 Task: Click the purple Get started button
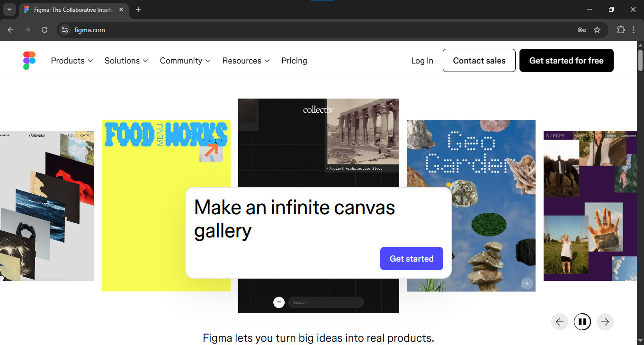click(x=411, y=259)
